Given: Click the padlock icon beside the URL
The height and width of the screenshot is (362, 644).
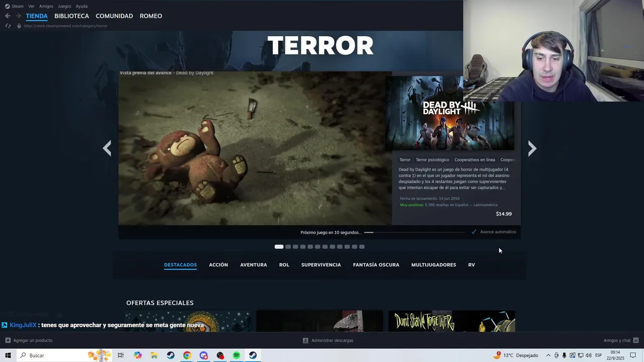Looking at the screenshot, I should [19, 26].
